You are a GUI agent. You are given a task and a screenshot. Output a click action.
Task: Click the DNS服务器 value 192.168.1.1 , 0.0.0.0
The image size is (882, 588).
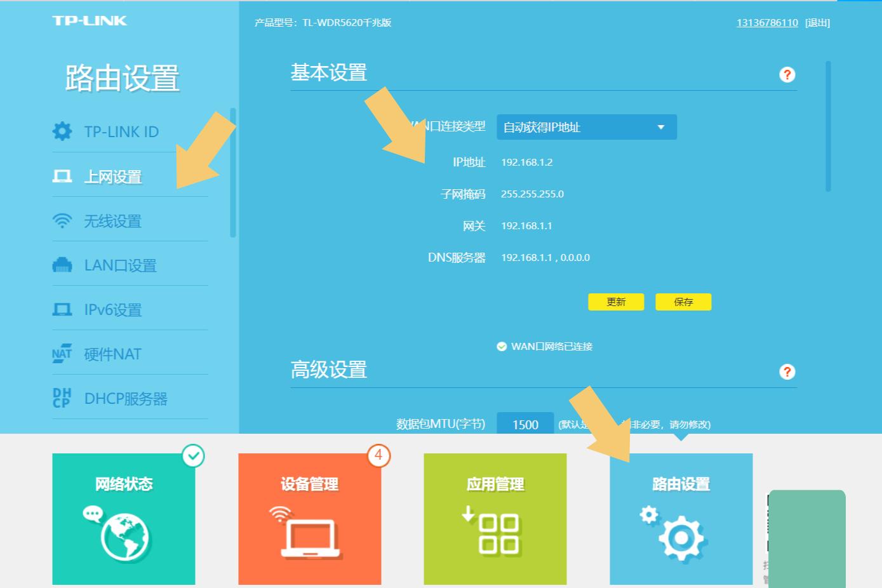[x=545, y=258]
